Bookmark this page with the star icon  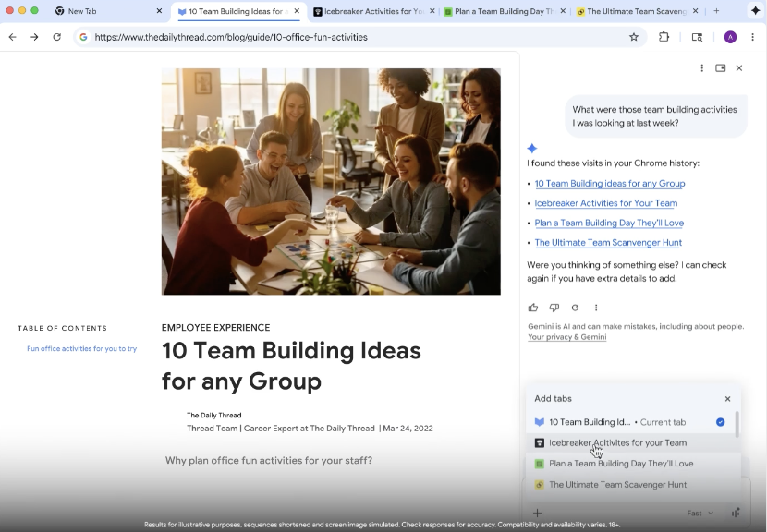click(634, 37)
